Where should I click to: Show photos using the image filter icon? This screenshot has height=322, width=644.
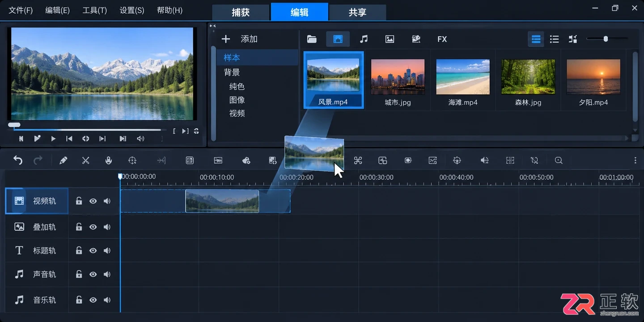390,39
